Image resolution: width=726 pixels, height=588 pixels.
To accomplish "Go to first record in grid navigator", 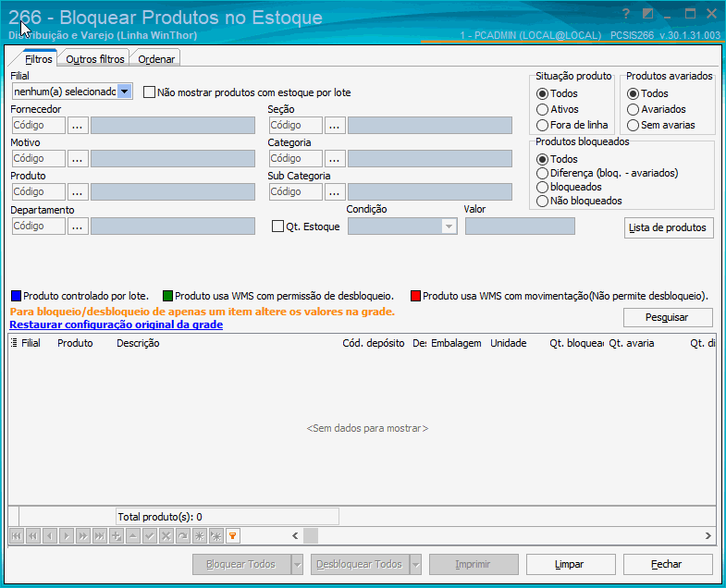I will click(17, 536).
